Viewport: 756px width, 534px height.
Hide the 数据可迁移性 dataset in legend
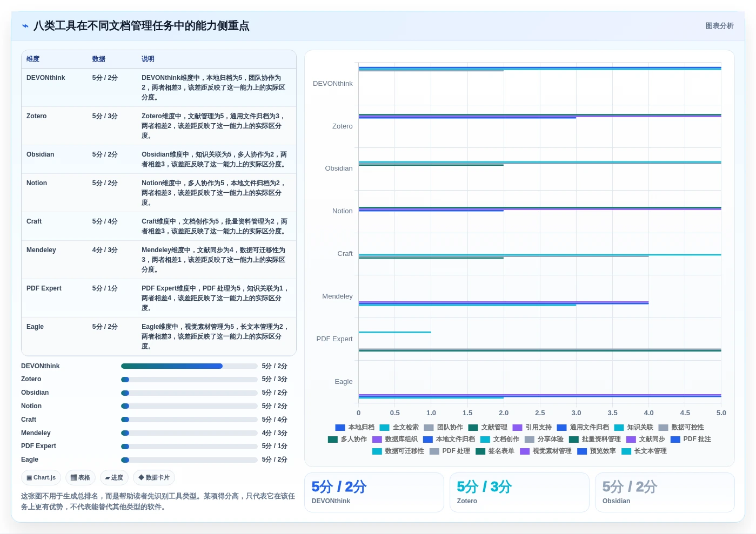point(398,451)
